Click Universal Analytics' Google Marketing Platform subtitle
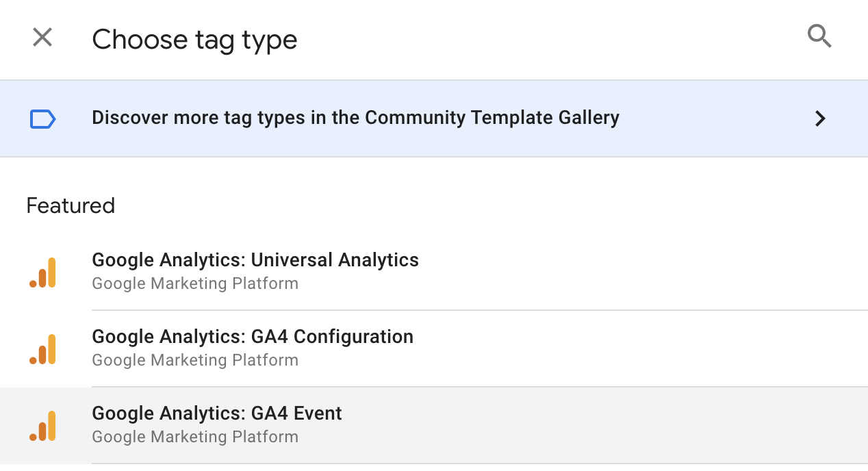This screenshot has width=868, height=471. 195,283
